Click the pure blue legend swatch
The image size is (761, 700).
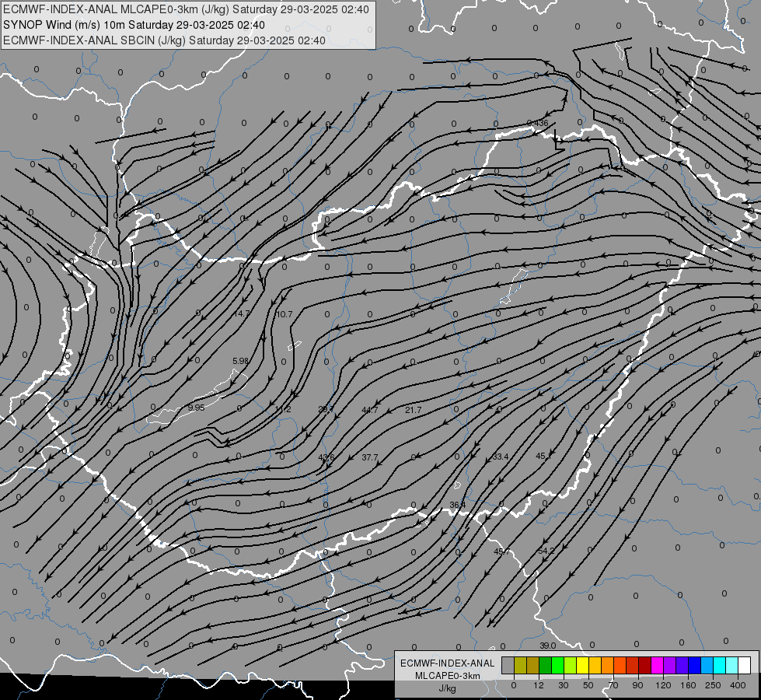(x=694, y=665)
